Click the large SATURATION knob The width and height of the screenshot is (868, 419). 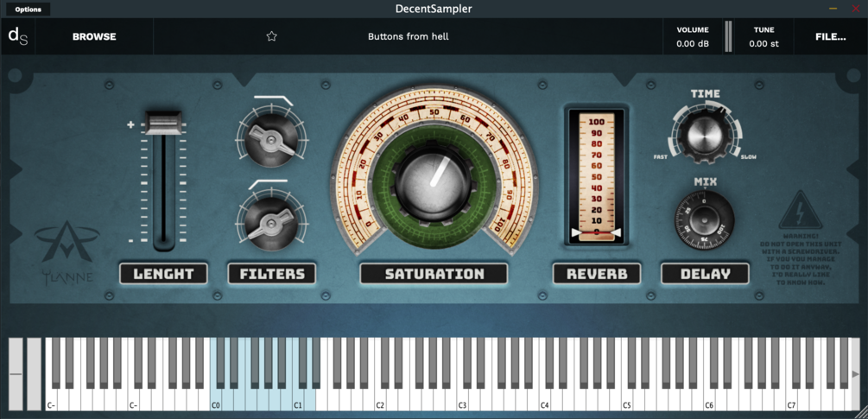coord(434,182)
